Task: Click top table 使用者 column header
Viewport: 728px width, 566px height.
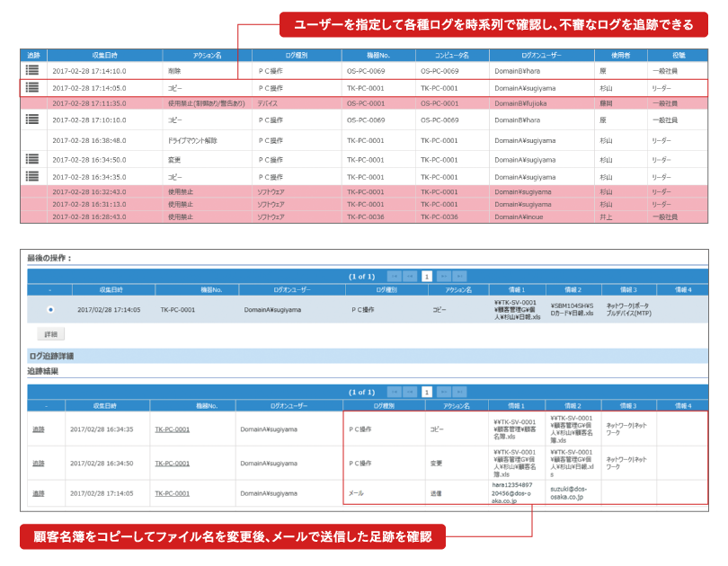Action: (x=621, y=55)
